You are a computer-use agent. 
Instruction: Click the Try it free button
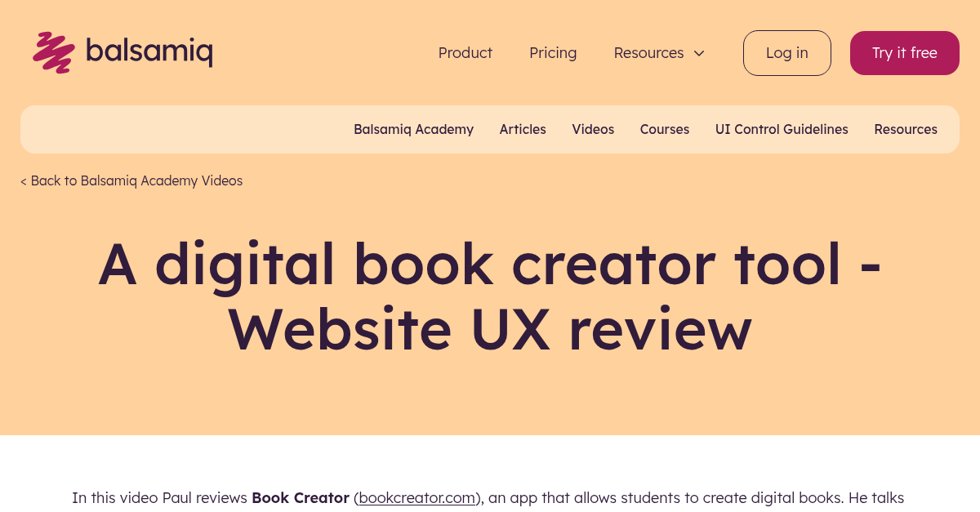904,52
